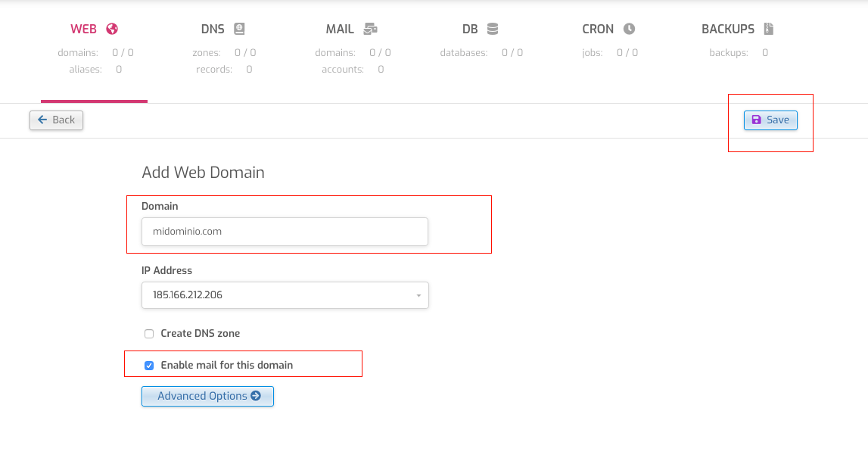Click the MAIL "domains:" count text
This screenshot has width=868, height=458.
tap(353, 52)
